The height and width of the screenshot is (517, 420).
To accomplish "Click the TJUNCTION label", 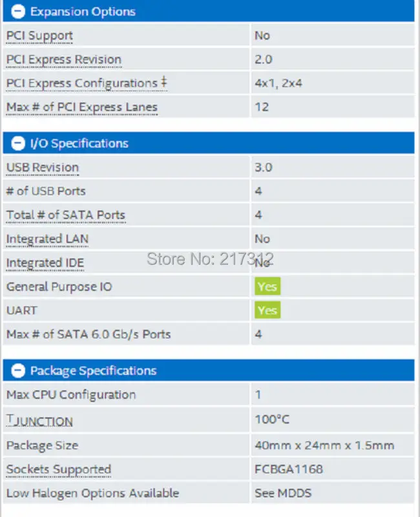I will [x=39, y=421].
